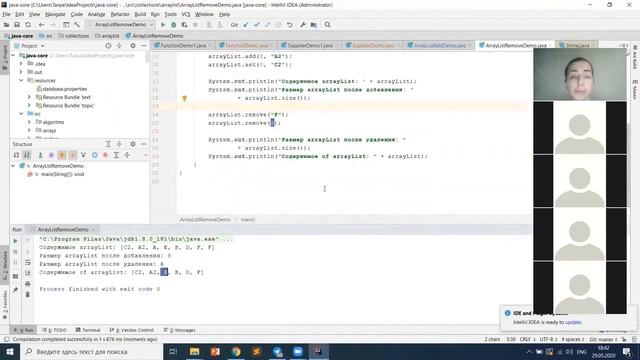Open Structure panel gear settings
The height and width of the screenshot is (360, 640).
pos(133,144)
